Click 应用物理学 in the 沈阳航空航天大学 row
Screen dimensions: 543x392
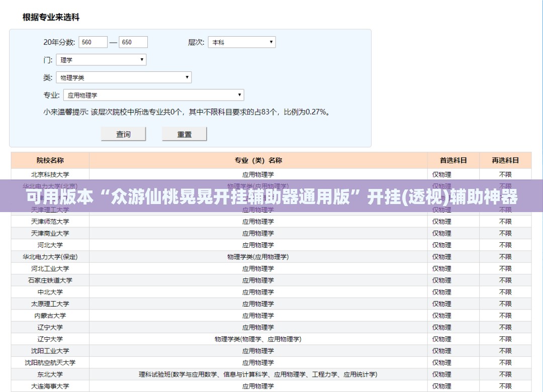coord(258,363)
